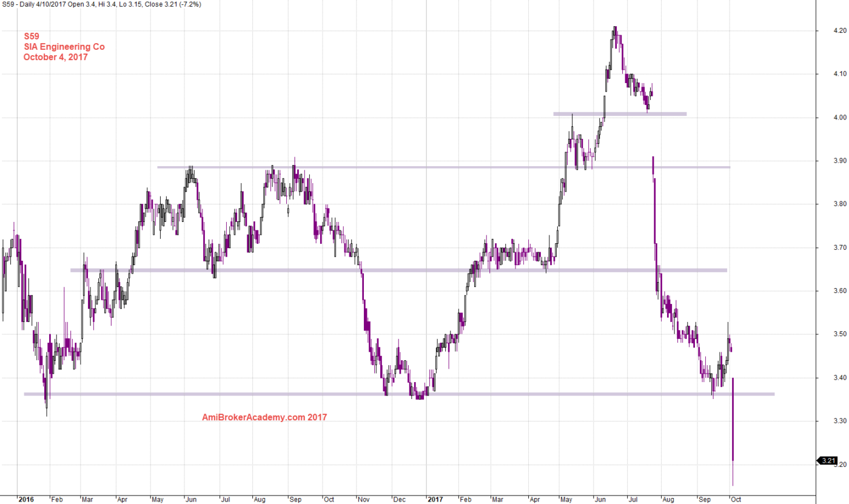The width and height of the screenshot is (849, 504).
Task: Select the horizontal support line at 4.01
Action: [620, 113]
